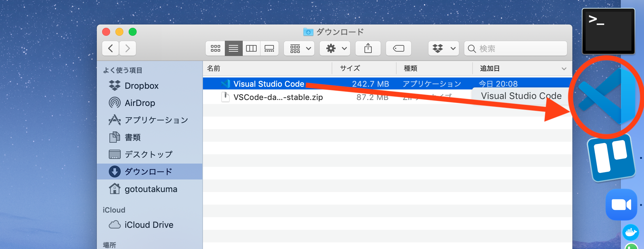Open Terminal from the Dock
Viewport: 644px width, 249px height.
coord(609,31)
